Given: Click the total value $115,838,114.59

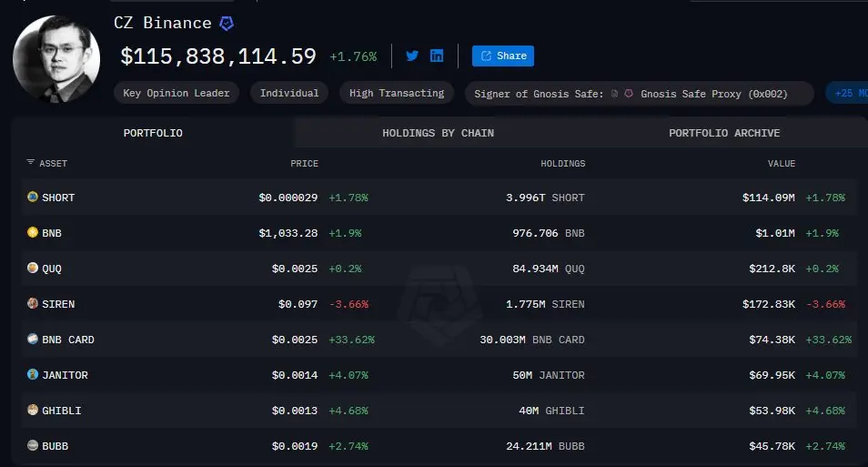Looking at the screenshot, I should 218,56.
